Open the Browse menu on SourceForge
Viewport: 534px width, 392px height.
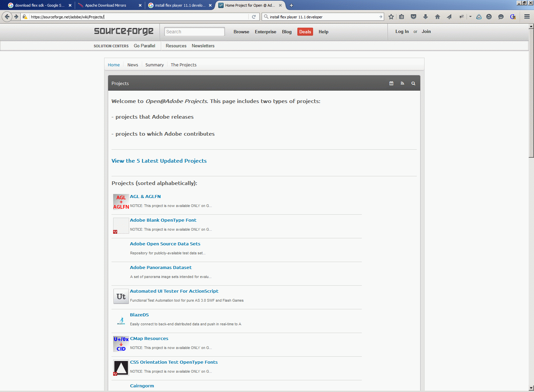click(x=241, y=32)
